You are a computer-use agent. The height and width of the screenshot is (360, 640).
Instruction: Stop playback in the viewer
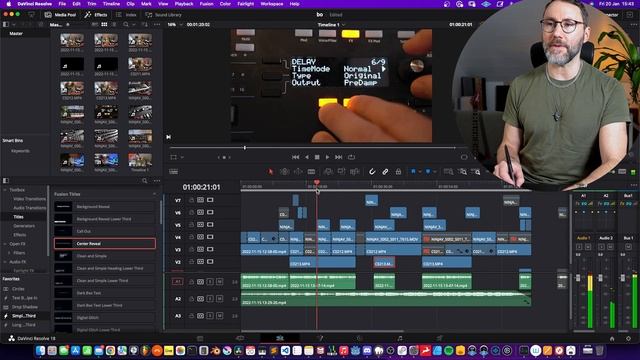tap(317, 157)
